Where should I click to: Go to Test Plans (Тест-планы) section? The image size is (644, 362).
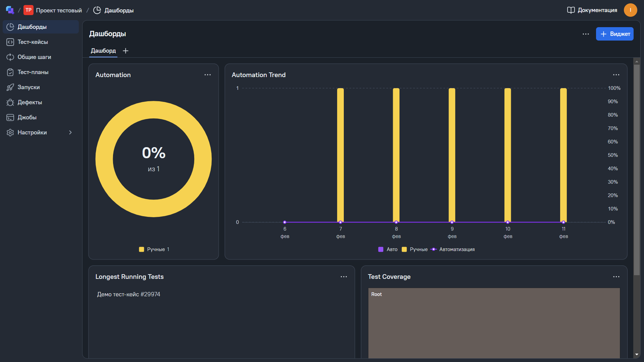(33, 72)
